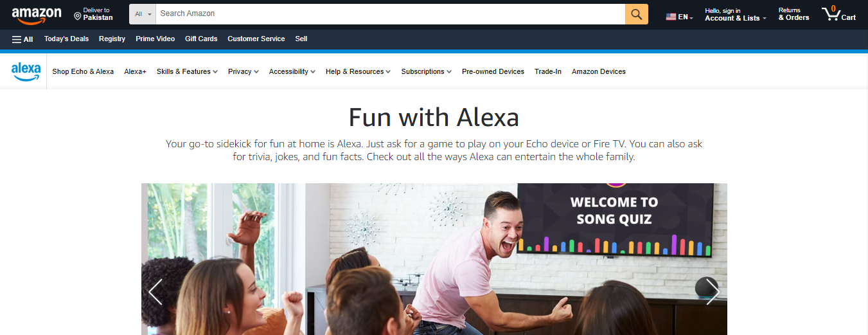The height and width of the screenshot is (335, 868).
Task: Expand the Privacy dropdown
Action: [x=244, y=71]
